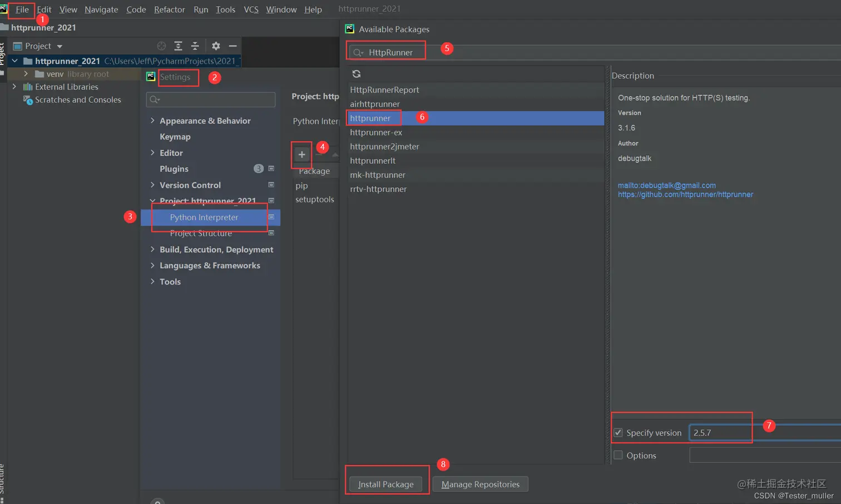This screenshot has width=841, height=504.
Task: Open the Help menu
Action: pyautogui.click(x=313, y=9)
